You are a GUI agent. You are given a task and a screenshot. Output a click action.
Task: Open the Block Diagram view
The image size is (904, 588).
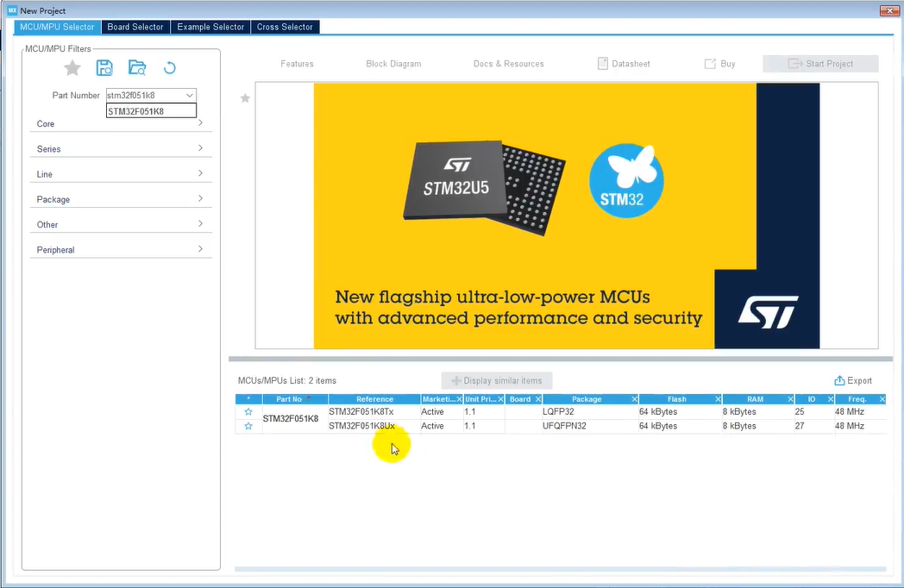(393, 64)
